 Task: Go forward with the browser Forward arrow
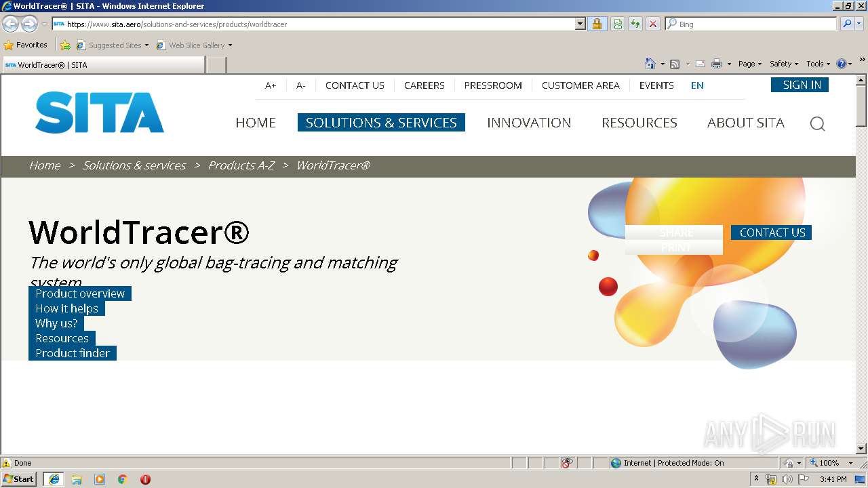click(x=29, y=24)
